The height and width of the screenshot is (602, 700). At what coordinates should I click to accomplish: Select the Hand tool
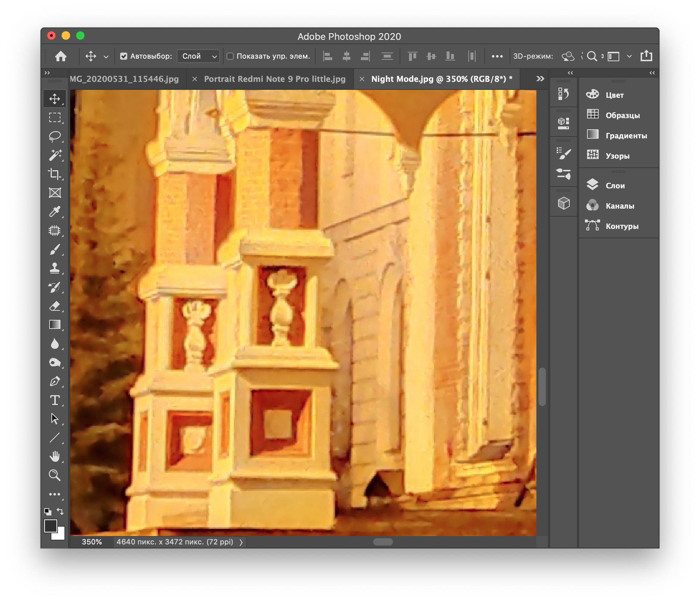[55, 456]
